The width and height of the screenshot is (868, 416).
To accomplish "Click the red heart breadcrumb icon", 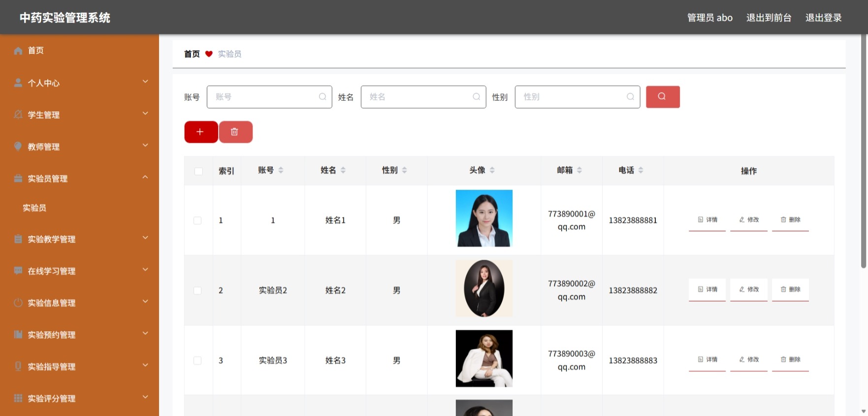I will click(209, 54).
